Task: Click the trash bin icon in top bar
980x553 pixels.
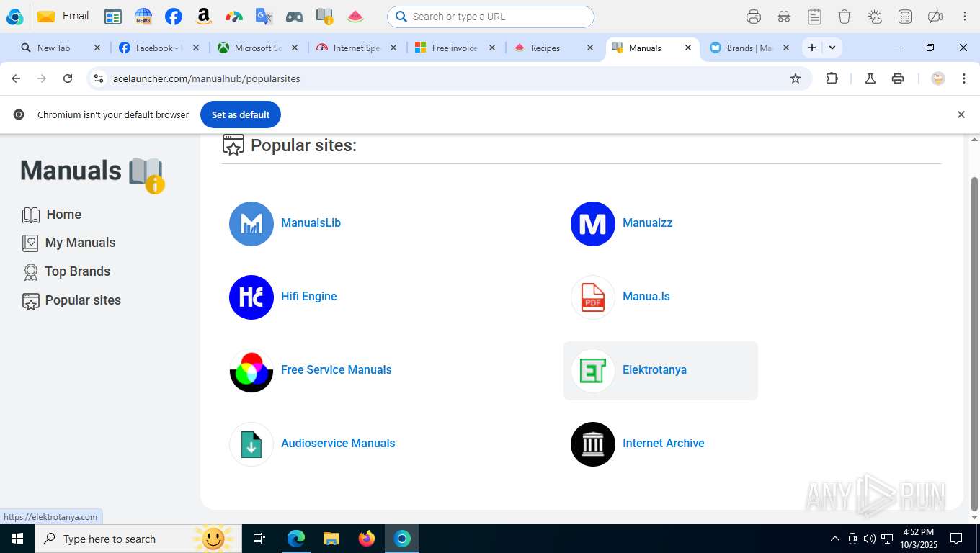Action: click(845, 17)
